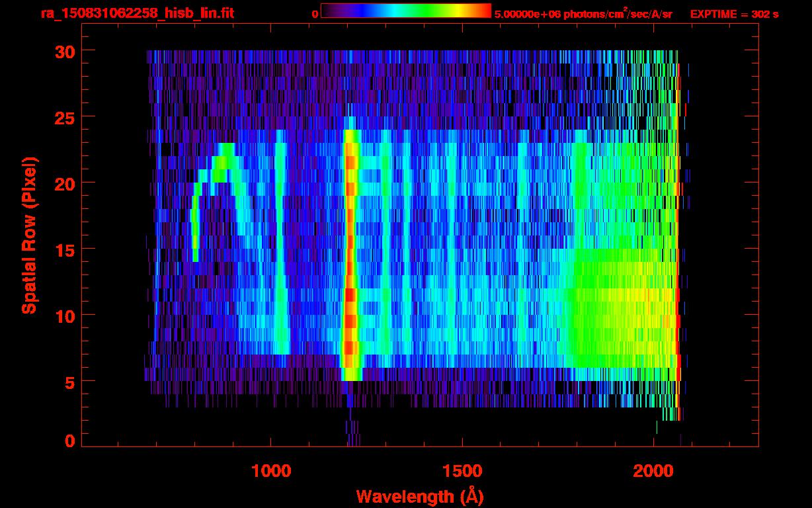Select the 1000 wavelength tick label

tap(270, 471)
